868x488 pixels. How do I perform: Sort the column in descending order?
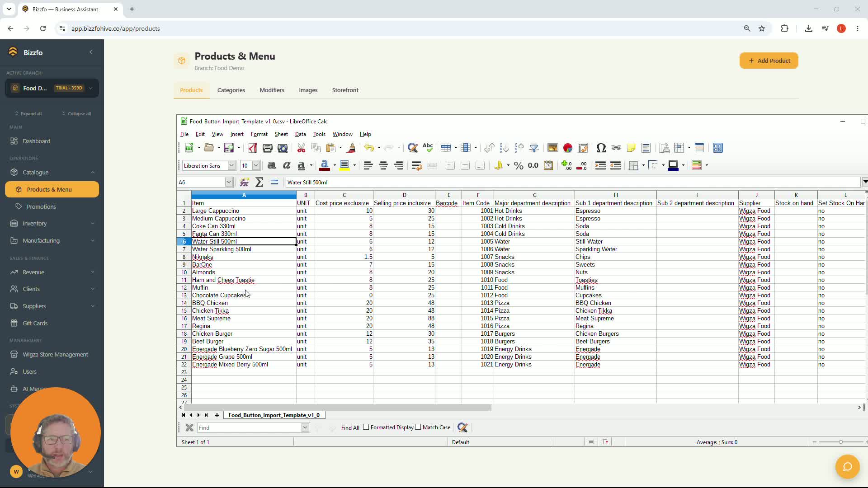coord(519,148)
